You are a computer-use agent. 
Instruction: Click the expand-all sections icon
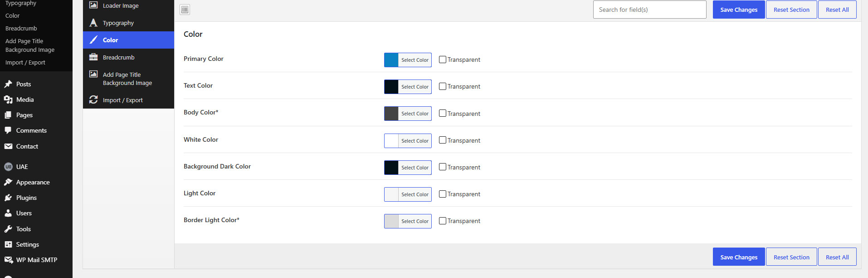[x=185, y=10]
